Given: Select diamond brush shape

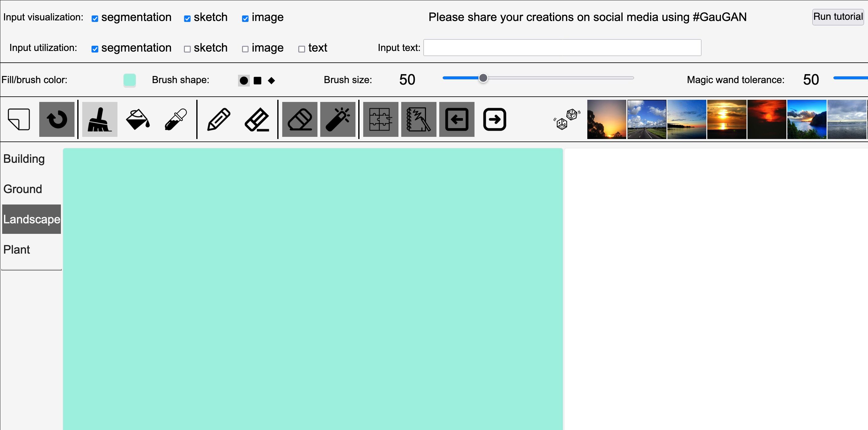Looking at the screenshot, I should (x=271, y=81).
